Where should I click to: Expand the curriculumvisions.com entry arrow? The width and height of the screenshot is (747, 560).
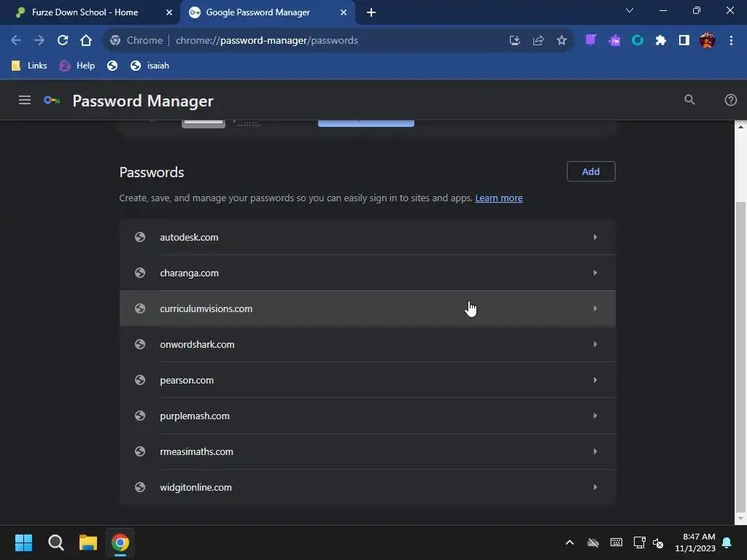[x=595, y=308]
